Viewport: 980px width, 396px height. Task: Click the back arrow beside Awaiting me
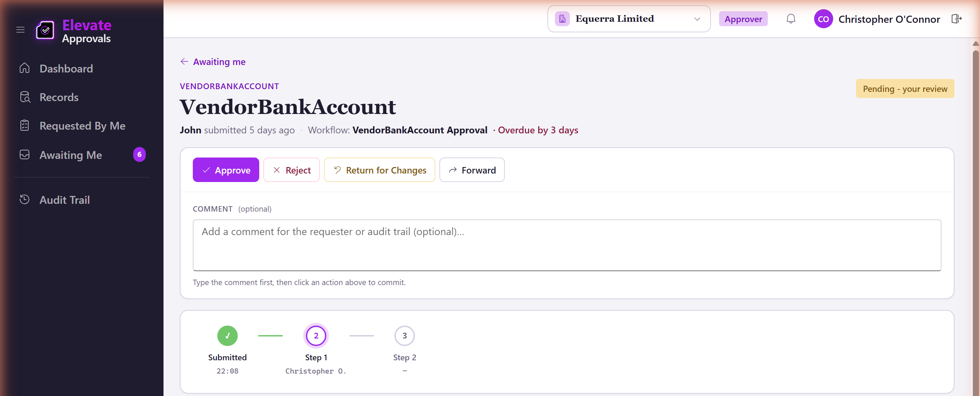(x=185, y=62)
